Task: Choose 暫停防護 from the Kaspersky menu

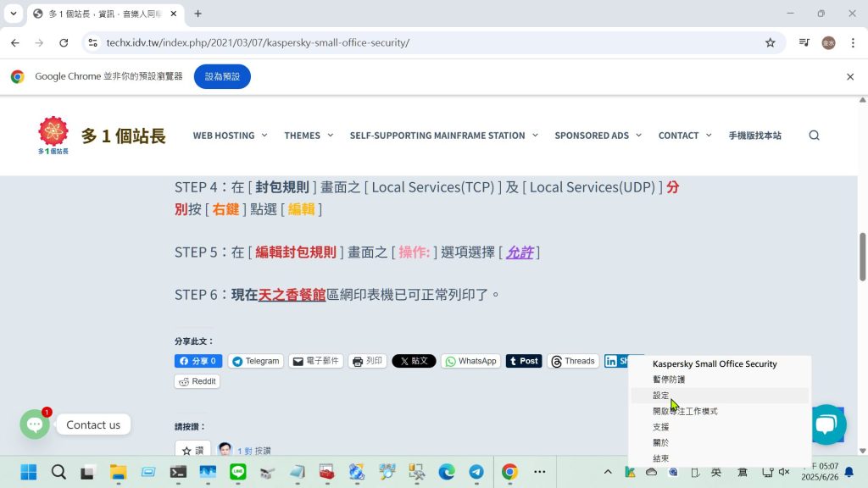Action: 669,380
